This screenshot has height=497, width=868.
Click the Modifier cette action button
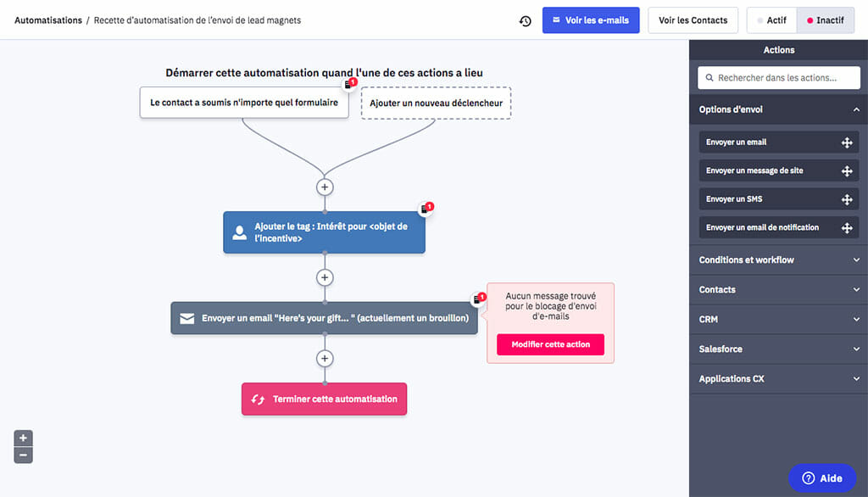(x=550, y=344)
